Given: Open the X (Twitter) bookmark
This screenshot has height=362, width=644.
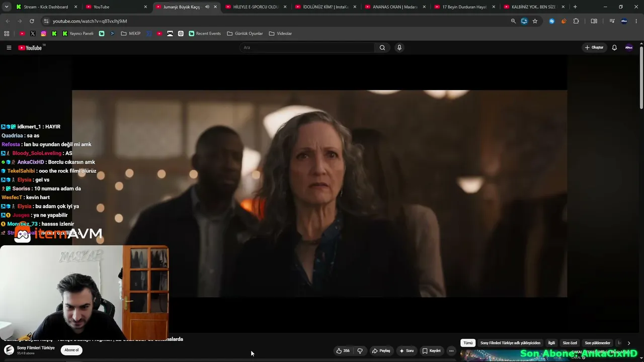Looking at the screenshot, I should (x=33, y=34).
